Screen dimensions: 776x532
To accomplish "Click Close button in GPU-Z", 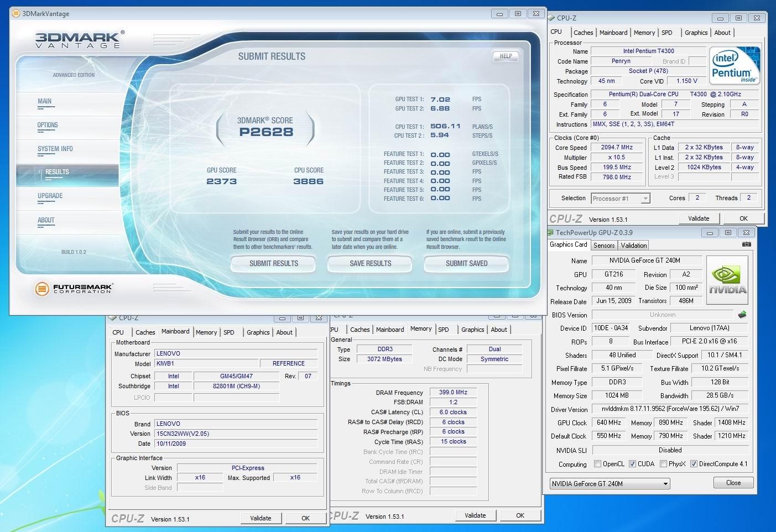I will [733, 483].
